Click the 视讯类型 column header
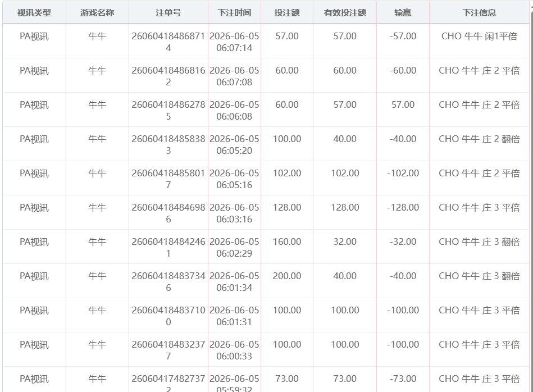533x392 pixels. [x=34, y=12]
